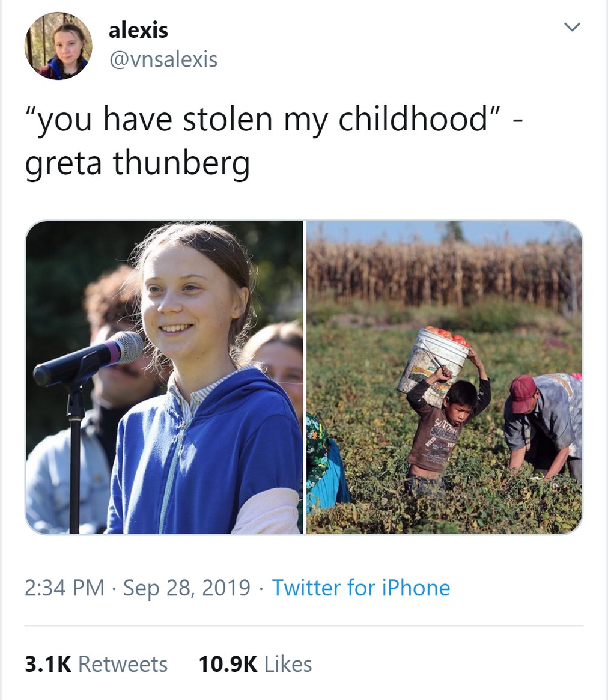Image resolution: width=608 pixels, height=700 pixels.
Task: Open the Twitter for iPhone source link
Action: 360,587
